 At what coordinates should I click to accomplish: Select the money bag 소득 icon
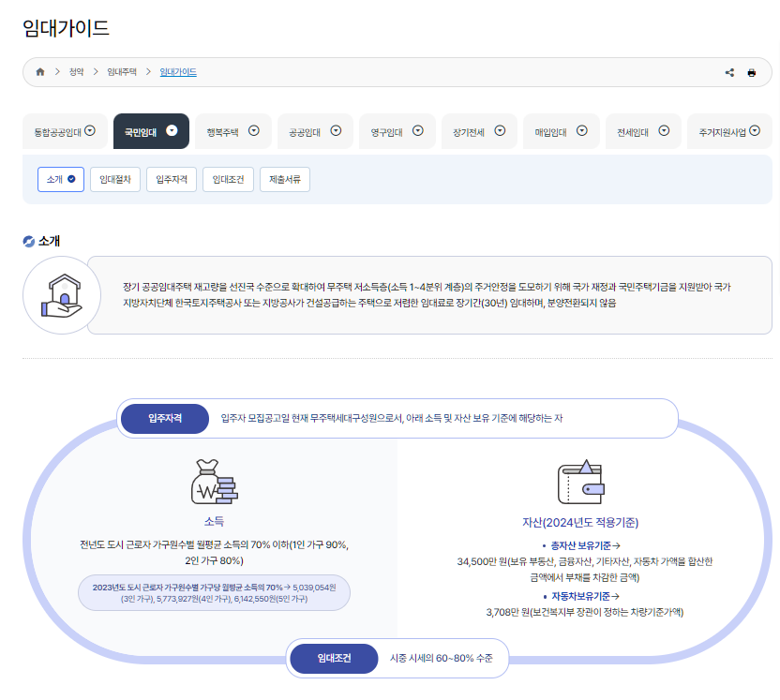click(x=213, y=480)
